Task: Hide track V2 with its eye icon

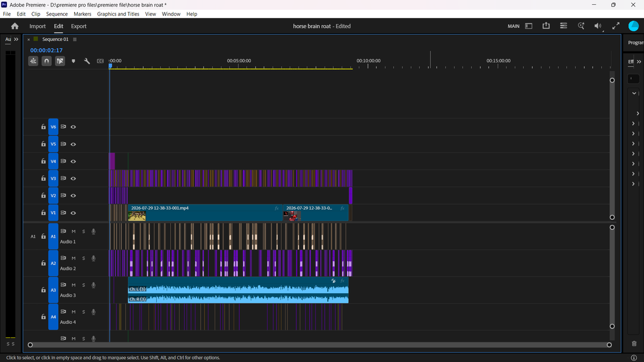Action: click(74, 196)
